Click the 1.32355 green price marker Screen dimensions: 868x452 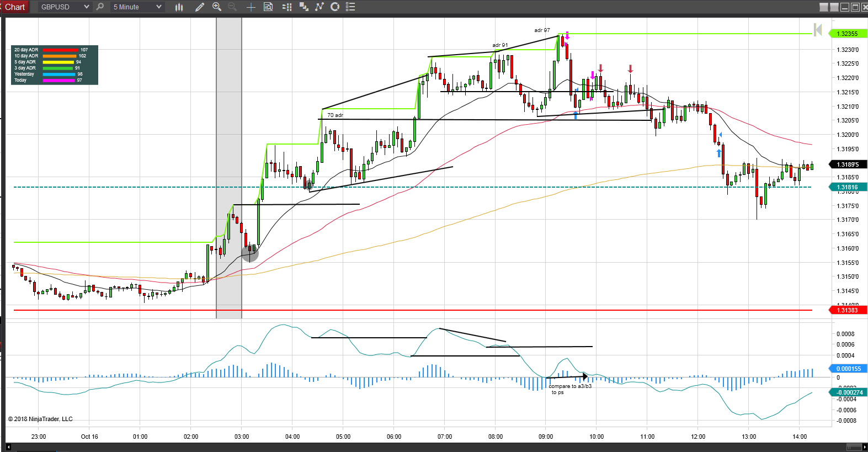coord(848,34)
